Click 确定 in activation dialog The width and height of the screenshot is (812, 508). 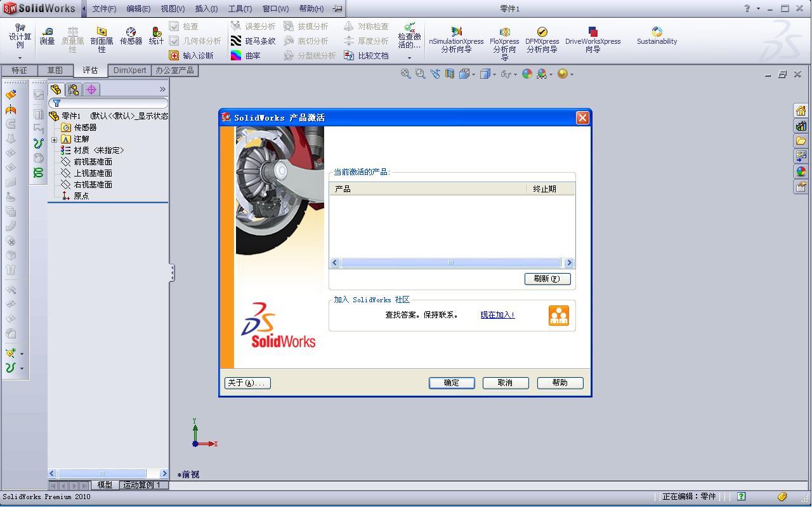pos(452,383)
